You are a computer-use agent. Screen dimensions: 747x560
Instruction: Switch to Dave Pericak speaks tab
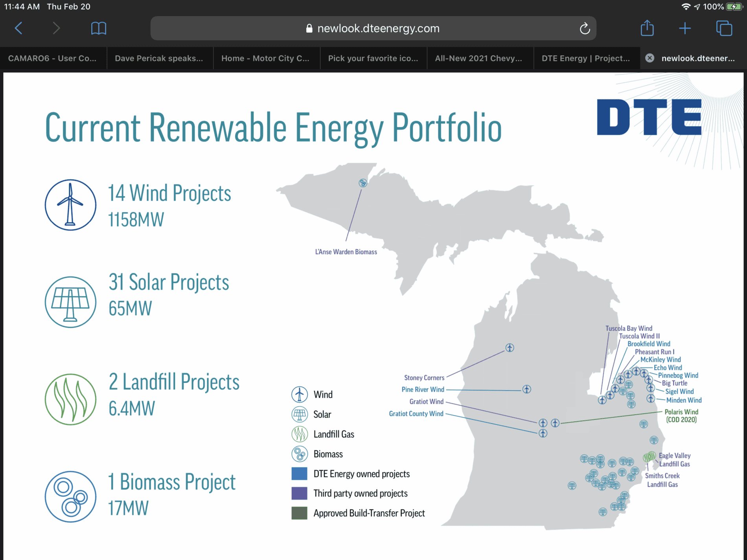point(160,58)
